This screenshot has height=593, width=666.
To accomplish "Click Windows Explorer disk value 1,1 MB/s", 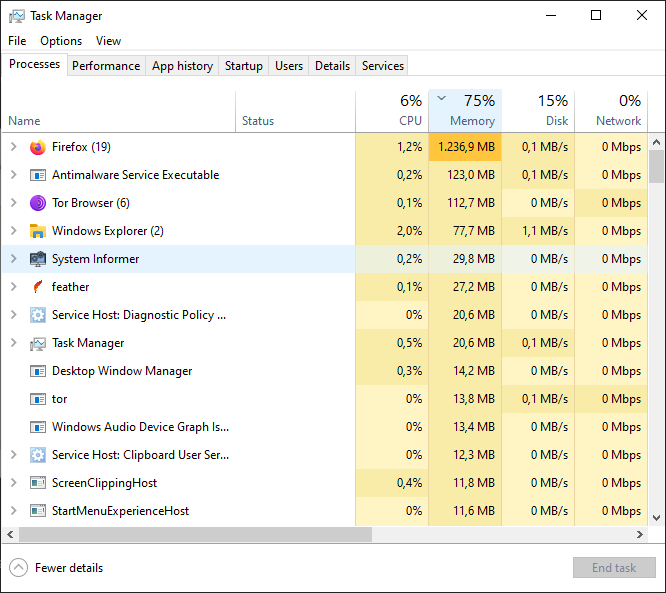I will 538,231.
